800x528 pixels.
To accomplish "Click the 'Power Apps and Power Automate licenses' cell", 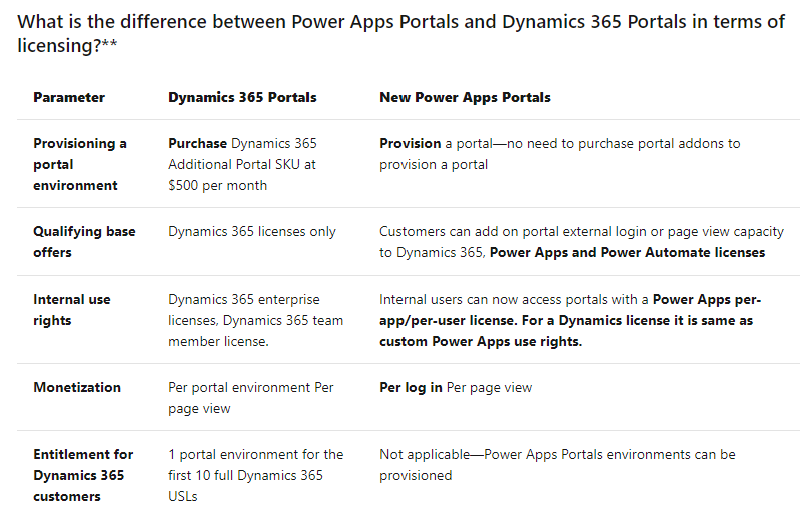I will [x=581, y=242].
